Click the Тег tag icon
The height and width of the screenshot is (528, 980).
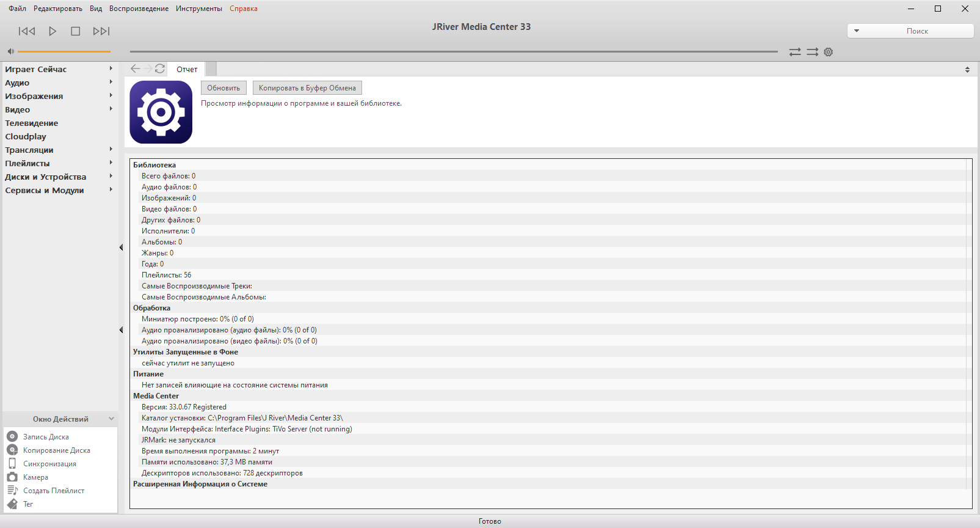12,504
